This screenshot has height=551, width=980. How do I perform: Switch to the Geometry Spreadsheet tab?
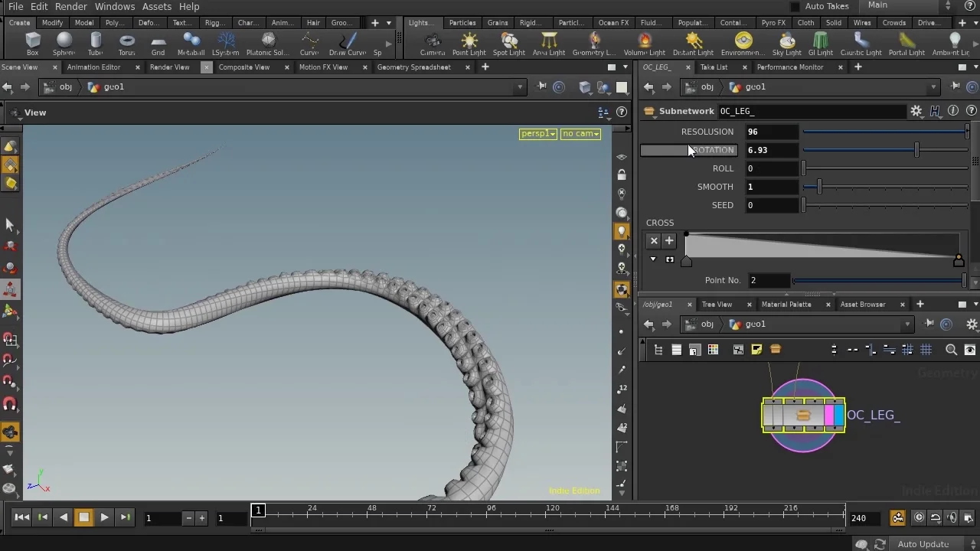[413, 67]
